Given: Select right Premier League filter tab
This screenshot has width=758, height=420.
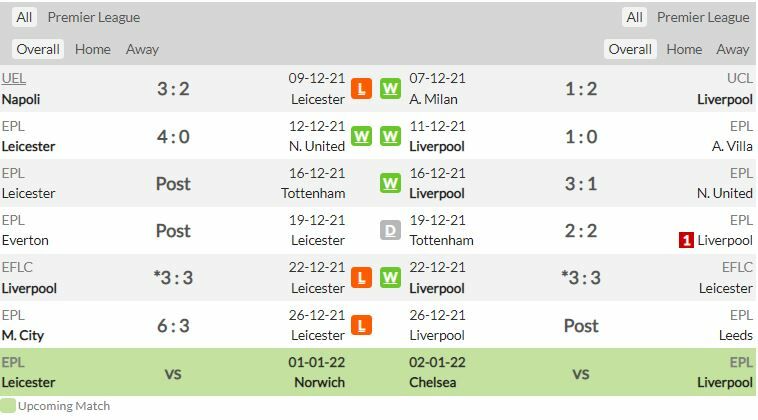Looking at the screenshot, I should click(703, 17).
